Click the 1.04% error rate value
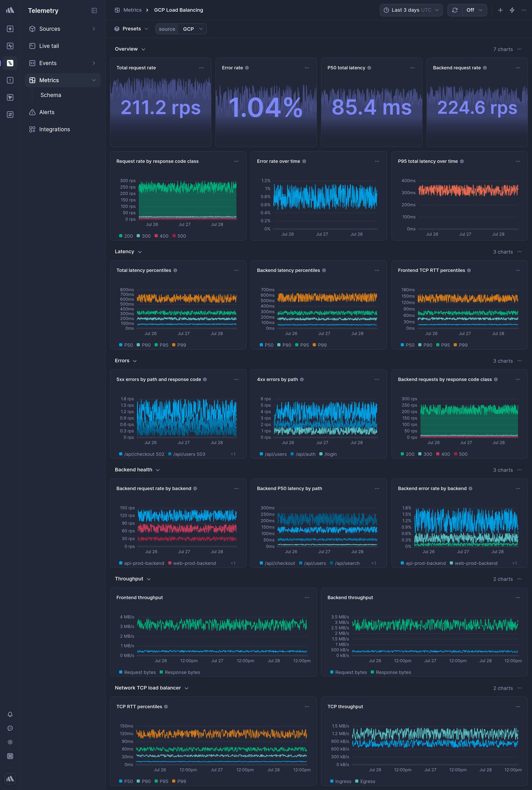 click(266, 107)
